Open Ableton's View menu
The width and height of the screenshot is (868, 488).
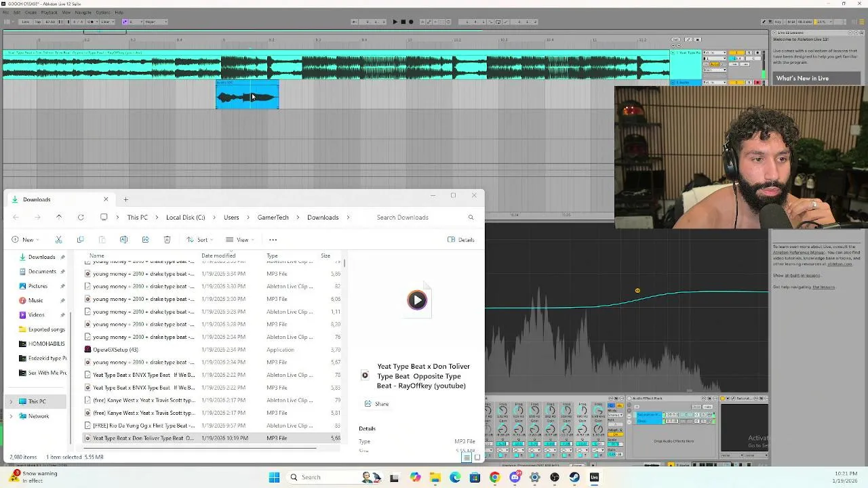(x=66, y=12)
